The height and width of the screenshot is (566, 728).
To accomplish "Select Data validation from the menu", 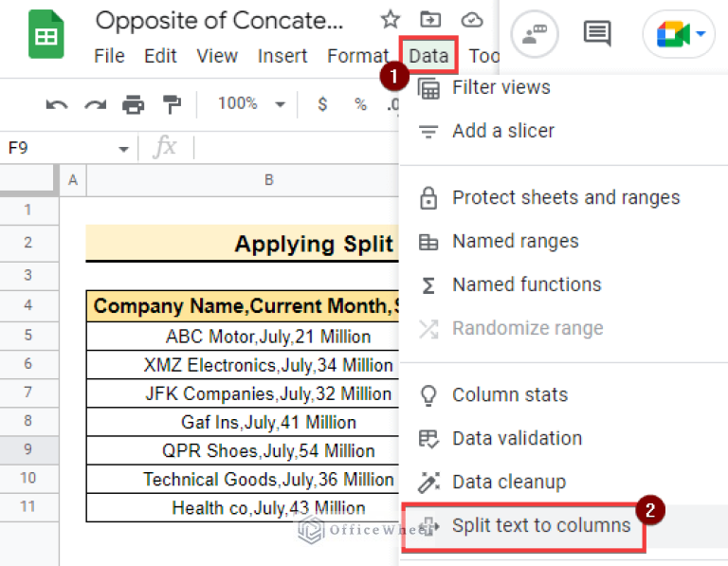I will coord(517,438).
